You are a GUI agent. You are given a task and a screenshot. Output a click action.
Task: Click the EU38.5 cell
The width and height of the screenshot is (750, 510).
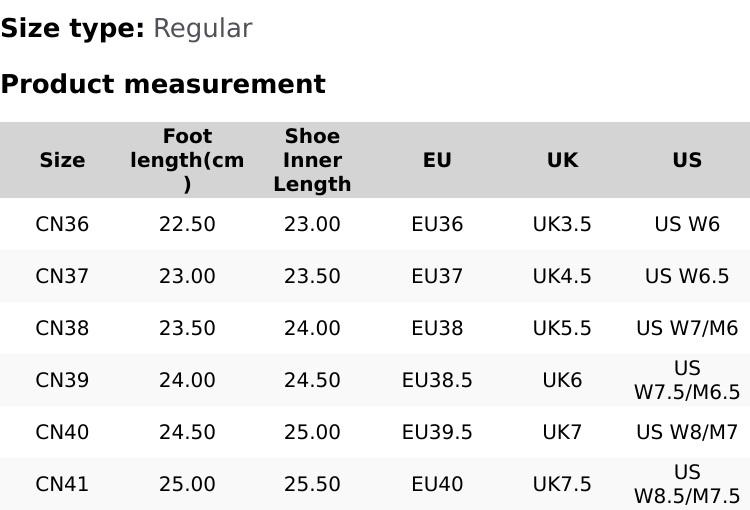coord(437,380)
